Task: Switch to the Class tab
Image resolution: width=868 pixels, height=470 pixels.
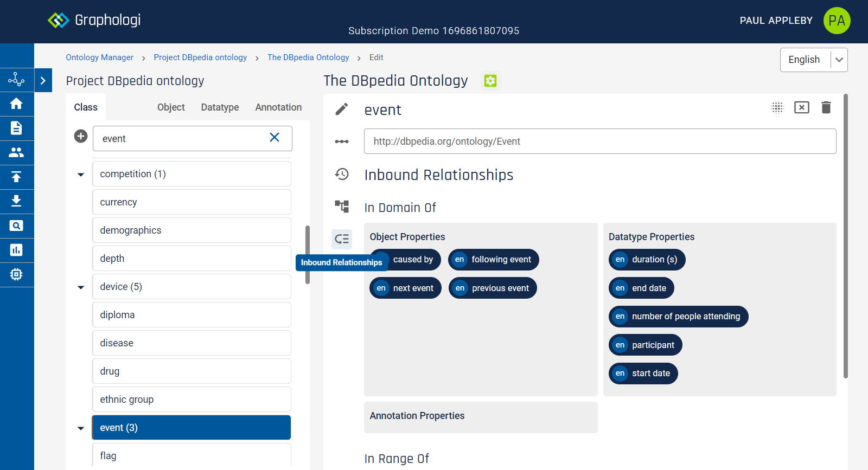Action: click(x=86, y=107)
